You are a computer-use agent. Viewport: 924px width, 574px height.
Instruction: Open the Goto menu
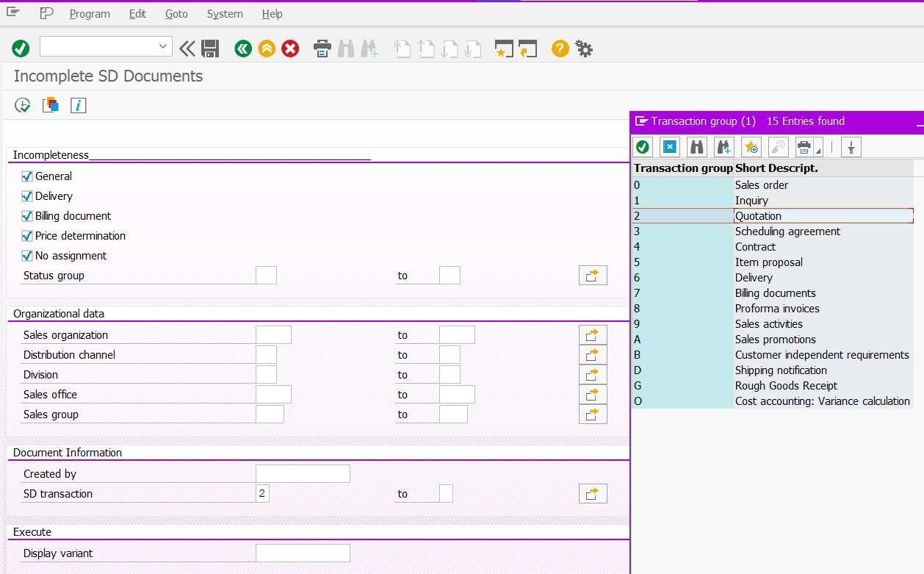pos(176,13)
